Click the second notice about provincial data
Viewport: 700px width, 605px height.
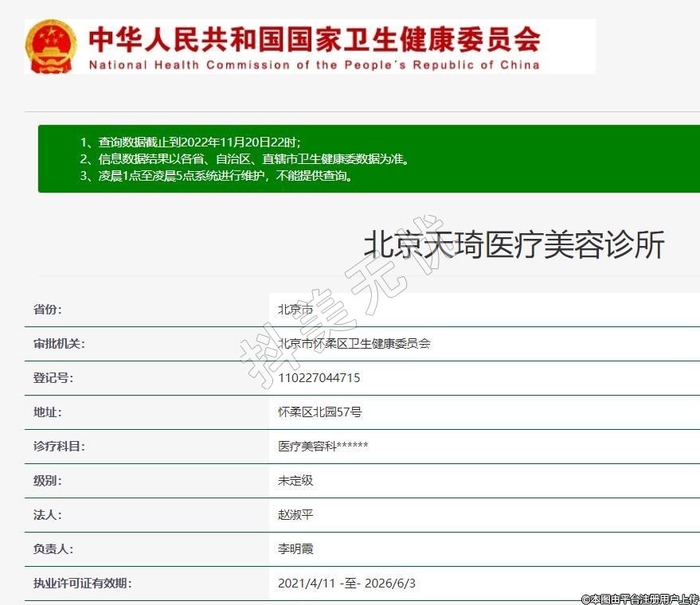point(244,158)
